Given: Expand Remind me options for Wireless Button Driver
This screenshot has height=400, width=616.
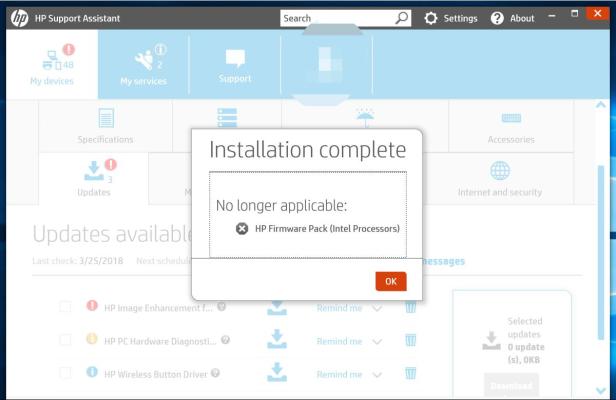Looking at the screenshot, I should coord(377,373).
